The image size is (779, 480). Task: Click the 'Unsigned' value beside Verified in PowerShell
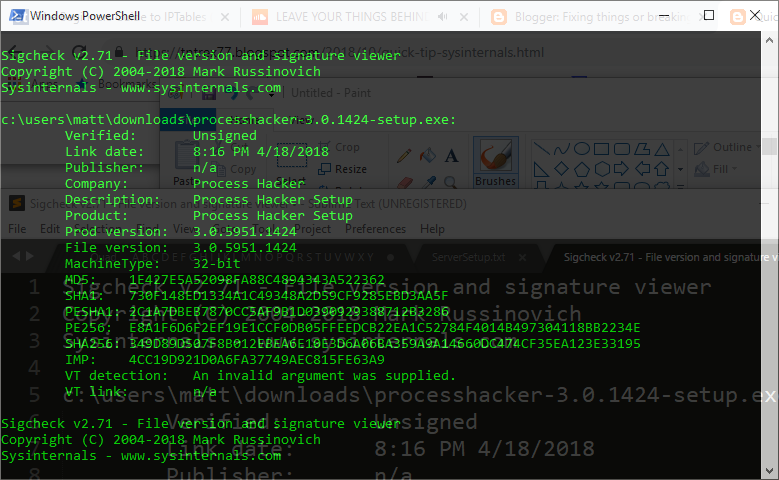pyautogui.click(x=225, y=135)
